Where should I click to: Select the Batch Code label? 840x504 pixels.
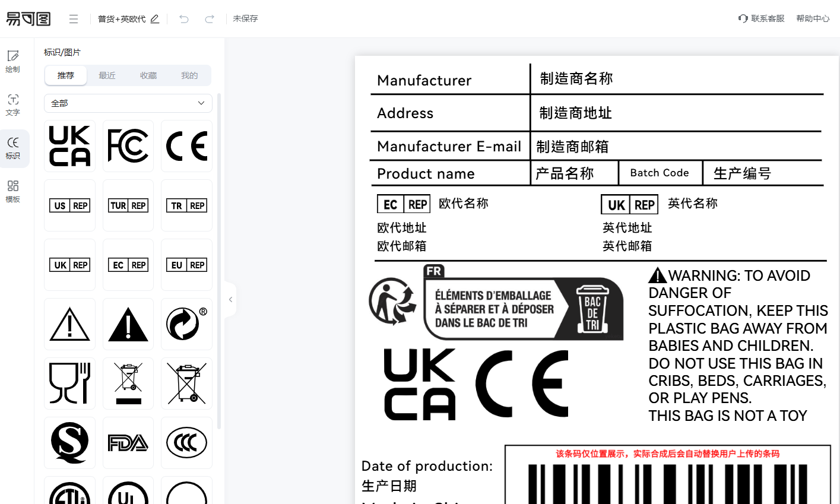click(660, 173)
